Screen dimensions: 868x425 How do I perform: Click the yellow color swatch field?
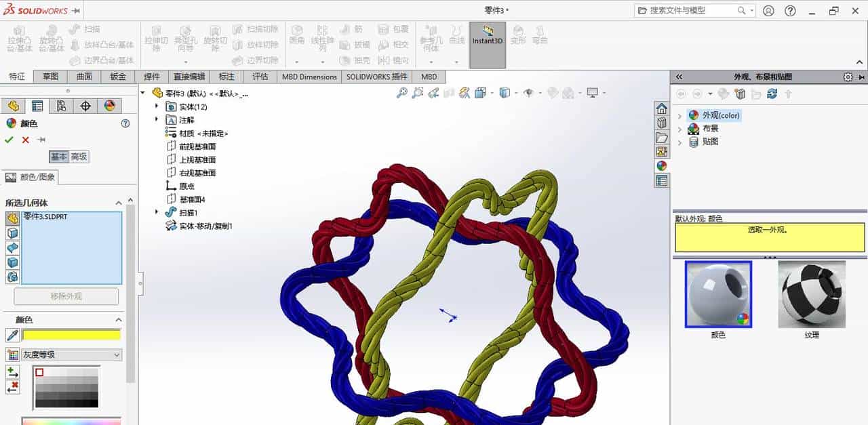click(x=71, y=335)
